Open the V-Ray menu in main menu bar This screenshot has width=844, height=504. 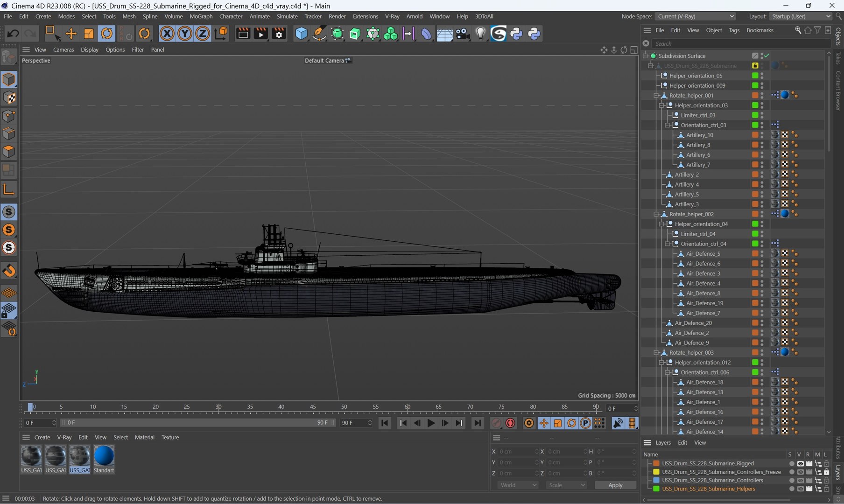[392, 16]
